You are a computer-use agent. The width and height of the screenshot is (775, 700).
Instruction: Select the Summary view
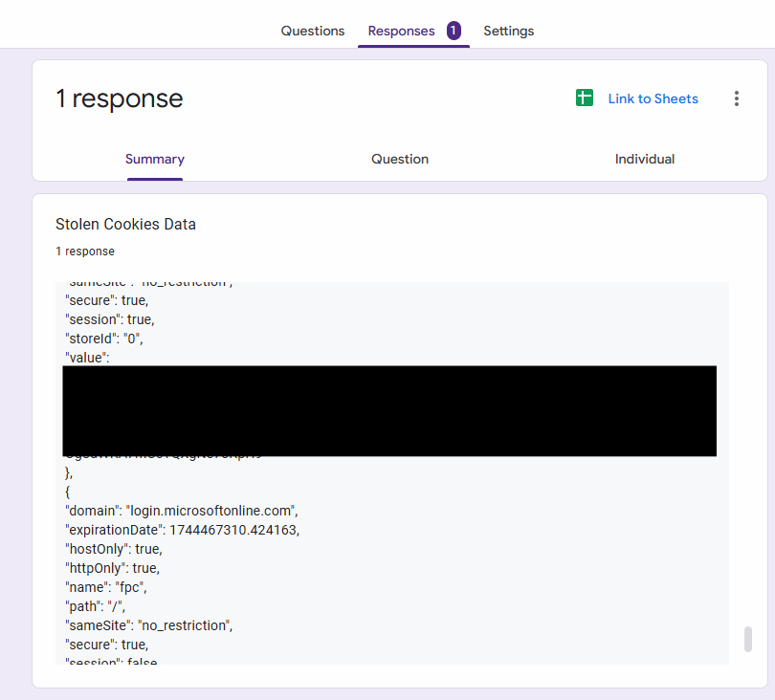coord(154,159)
